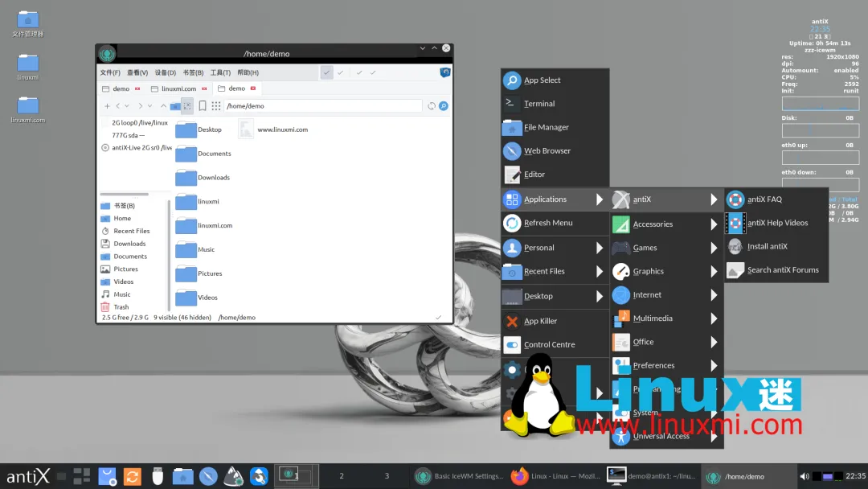This screenshot has width=868, height=489.
Task: Open antiX Help Videos item
Action: coord(776,223)
